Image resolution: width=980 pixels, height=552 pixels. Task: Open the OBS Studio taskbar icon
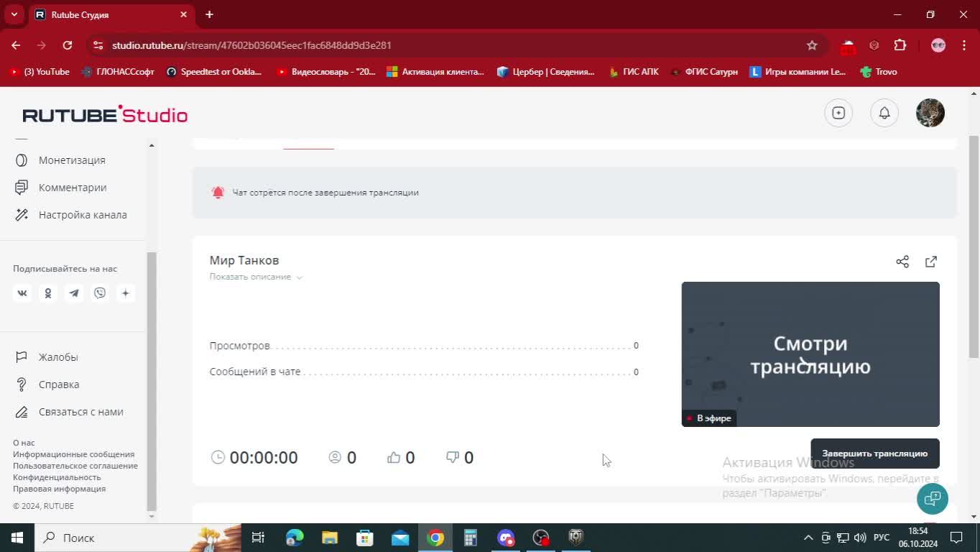click(x=541, y=538)
